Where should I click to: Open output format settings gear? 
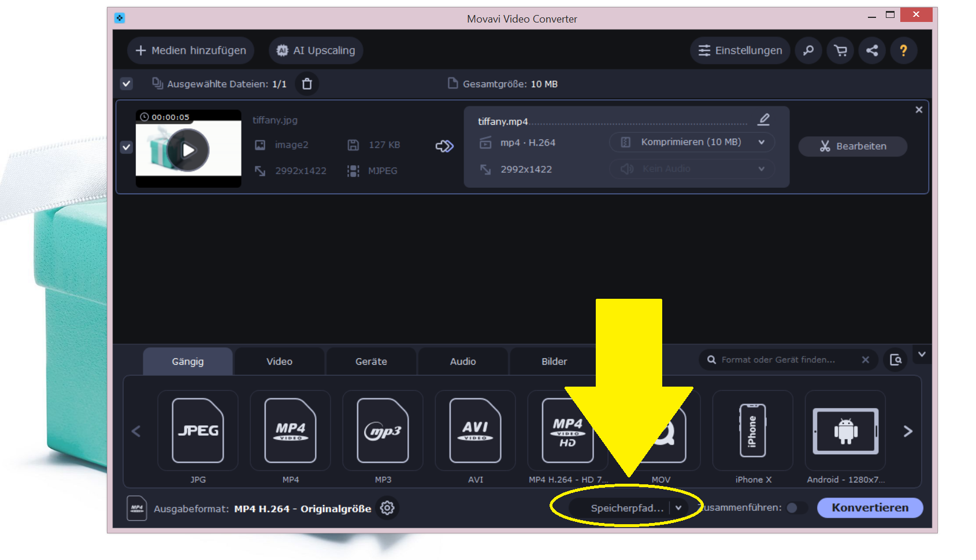coord(387,508)
